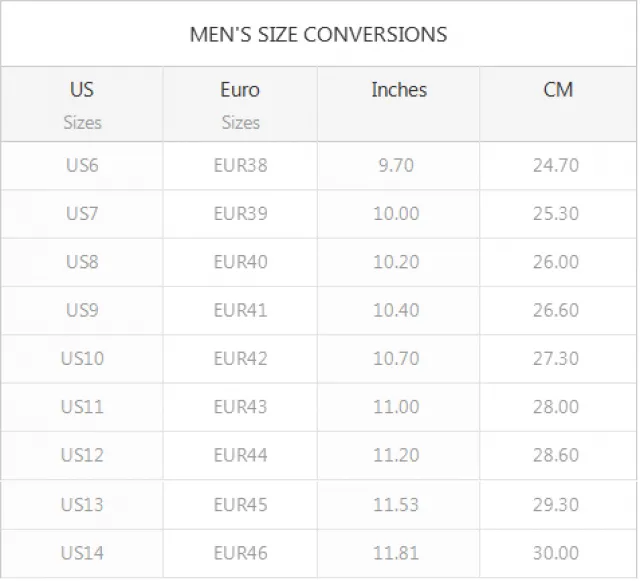Select the US Sizes column header
640x581 pixels.
pos(82,105)
